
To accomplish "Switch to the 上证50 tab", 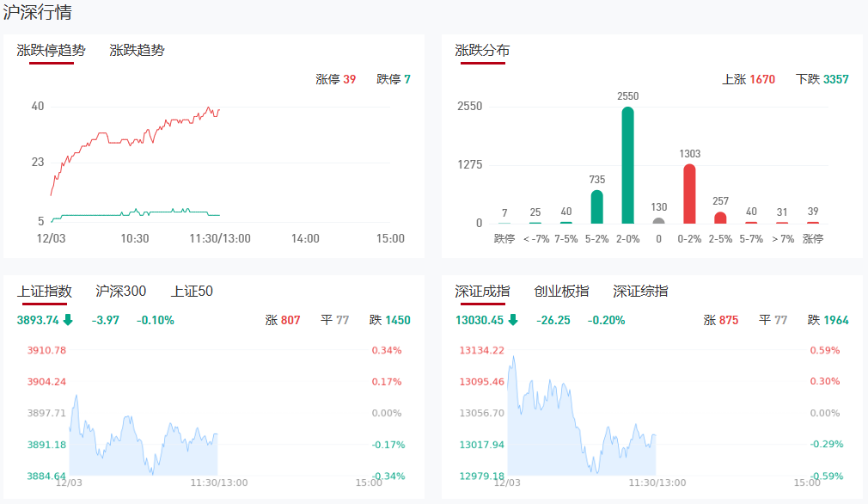I will coord(192,292).
